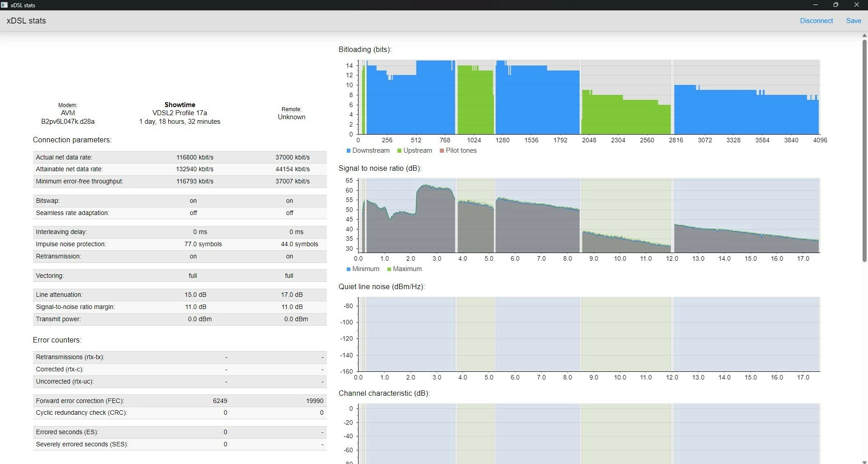Close the xDSL stats window
This screenshot has width=868, height=464.
tap(856, 5)
